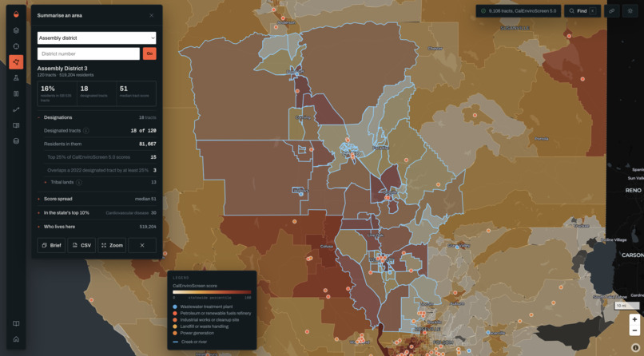Click the RENO label on the map
Screen dimensions: 644x356
(633, 190)
